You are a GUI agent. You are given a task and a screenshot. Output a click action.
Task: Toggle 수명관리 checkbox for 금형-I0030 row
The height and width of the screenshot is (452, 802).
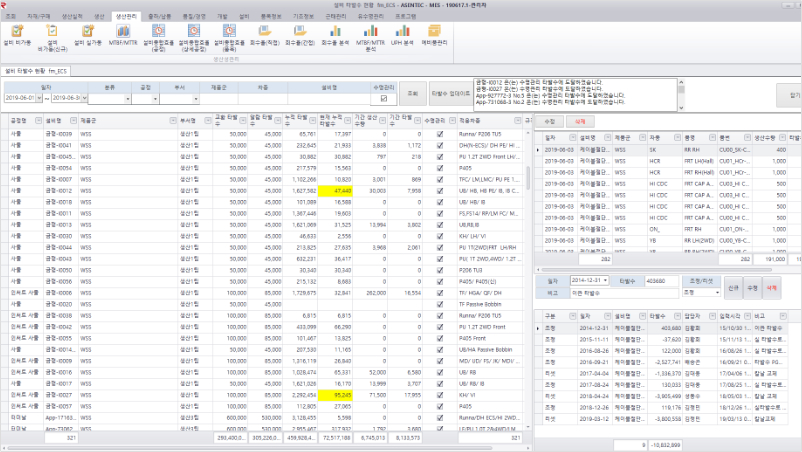coord(440,236)
